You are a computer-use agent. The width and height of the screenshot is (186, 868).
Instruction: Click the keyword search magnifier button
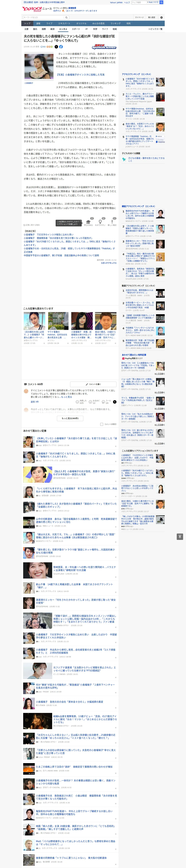coord(66,17)
